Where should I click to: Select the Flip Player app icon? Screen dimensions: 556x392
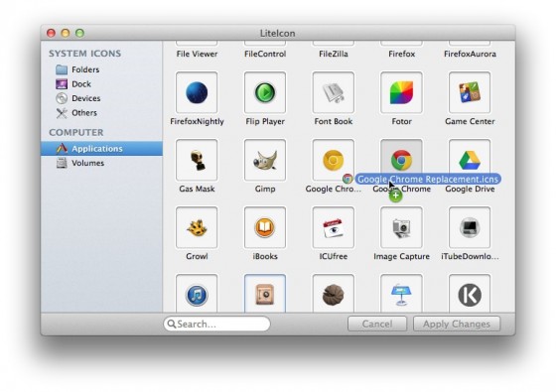[x=265, y=92]
